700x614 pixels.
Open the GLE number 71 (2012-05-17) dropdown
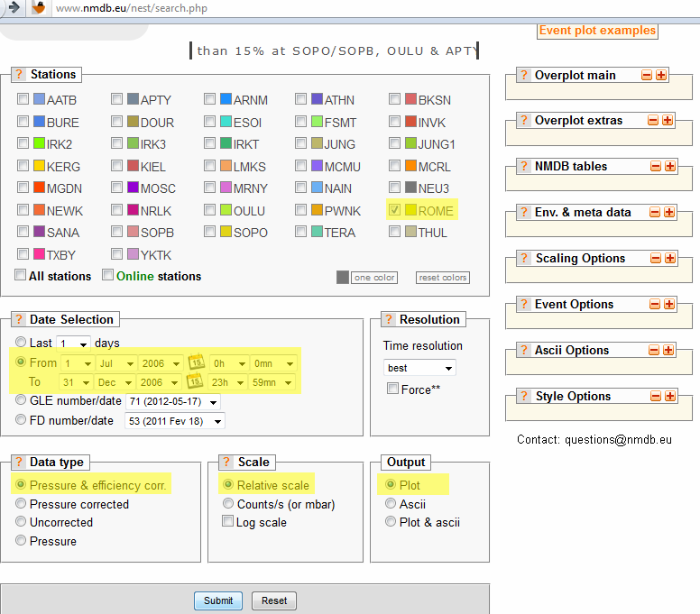[173, 401]
